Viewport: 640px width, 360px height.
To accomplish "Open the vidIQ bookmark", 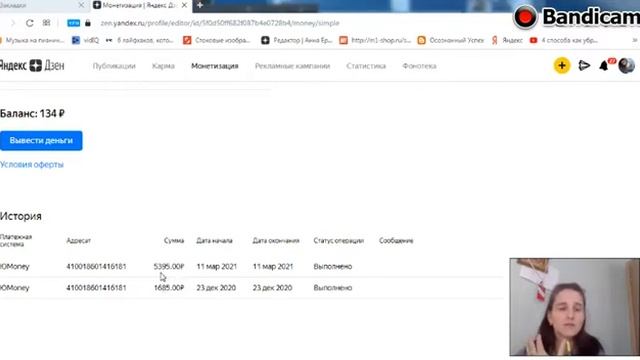I will [x=86, y=40].
